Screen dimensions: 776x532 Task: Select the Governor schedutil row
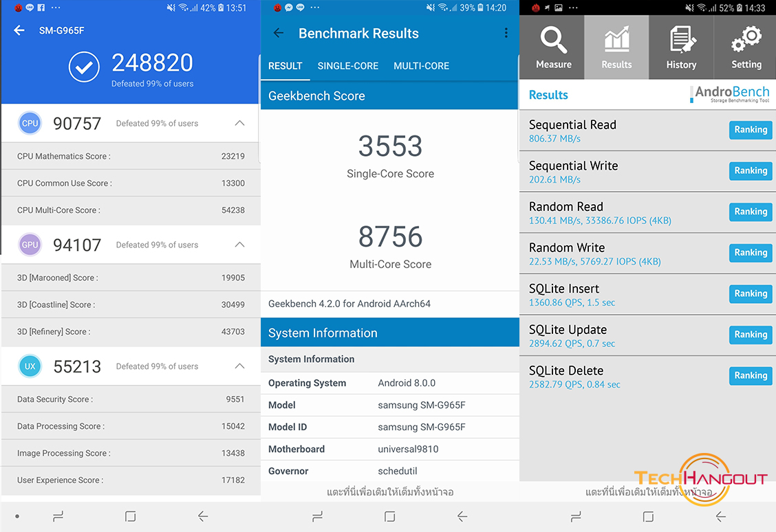(390, 472)
